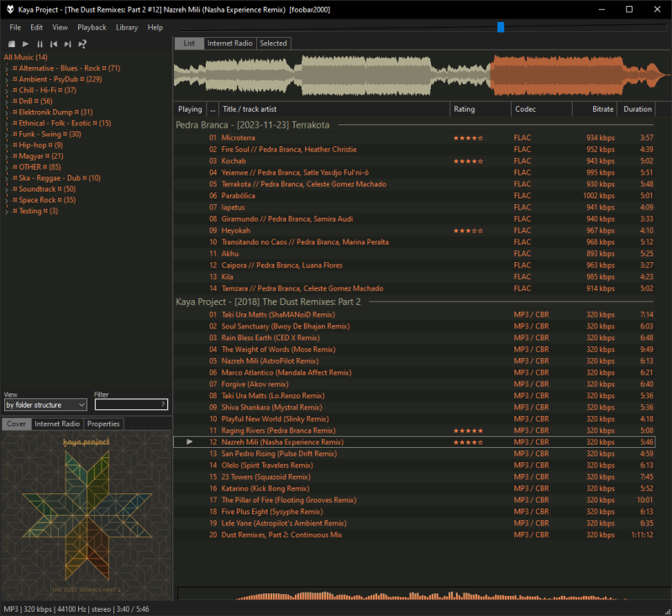Click the Stop playback button
This screenshot has width=672, height=616.
(12, 44)
